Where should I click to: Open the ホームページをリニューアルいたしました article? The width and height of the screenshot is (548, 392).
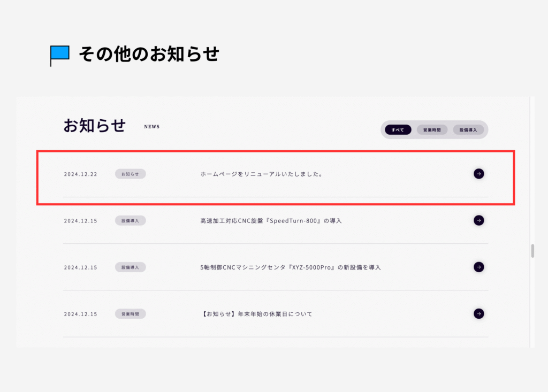click(261, 174)
